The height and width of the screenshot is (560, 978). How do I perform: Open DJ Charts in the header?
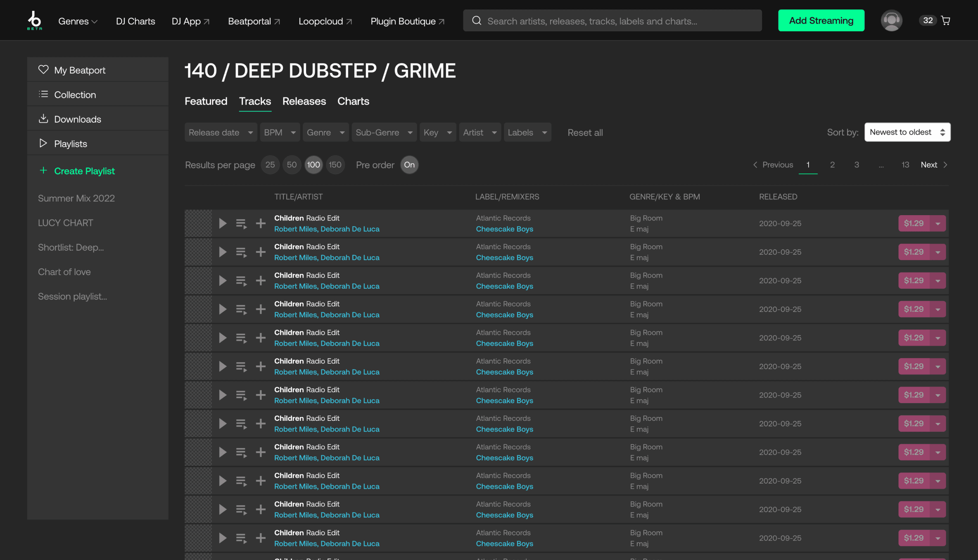[135, 21]
